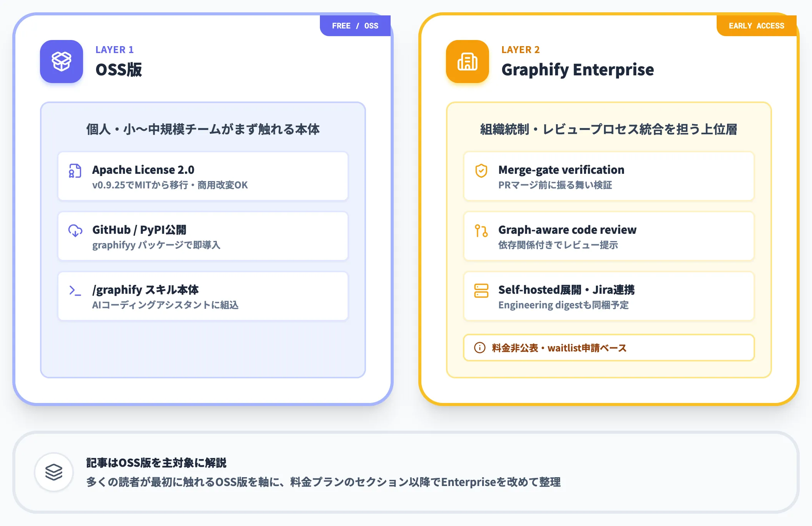This screenshot has width=812, height=526.
Task: Select the /graphify スキル本体 card title
Action: point(145,290)
